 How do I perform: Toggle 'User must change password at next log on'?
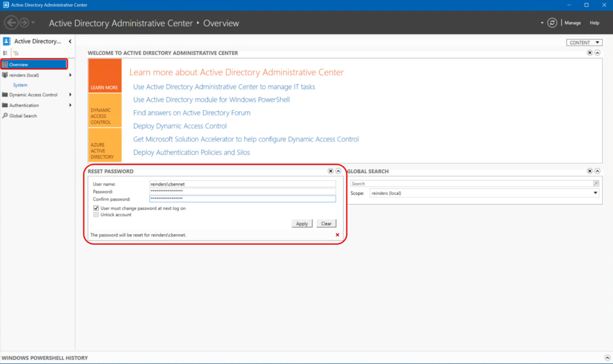coord(96,208)
